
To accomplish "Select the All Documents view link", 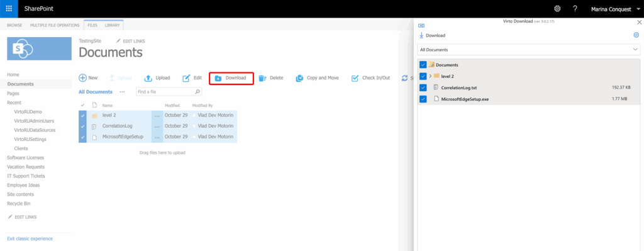I will [x=96, y=92].
